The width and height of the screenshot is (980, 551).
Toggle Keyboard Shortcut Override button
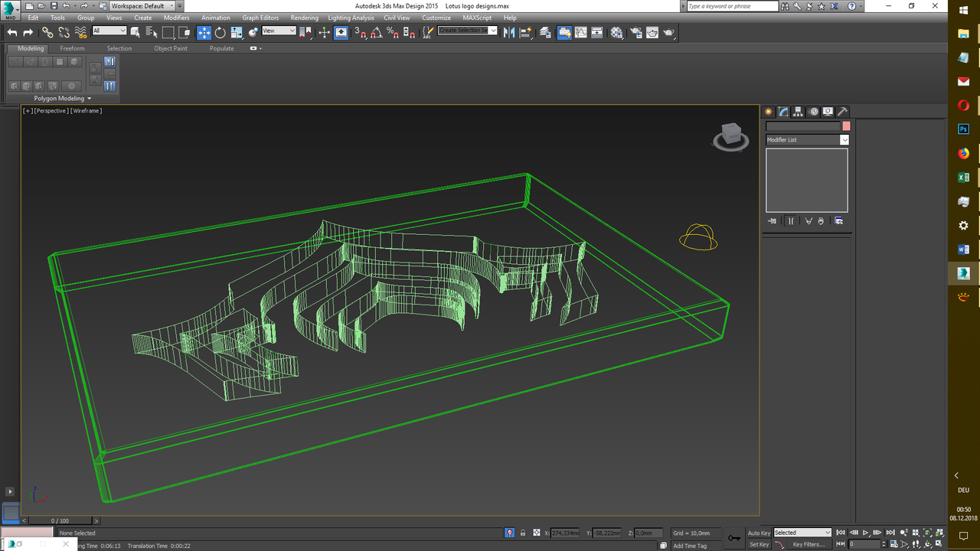(341, 32)
